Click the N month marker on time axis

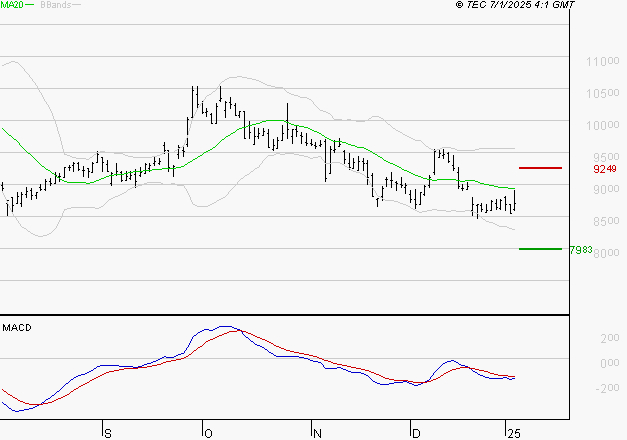click(x=317, y=434)
